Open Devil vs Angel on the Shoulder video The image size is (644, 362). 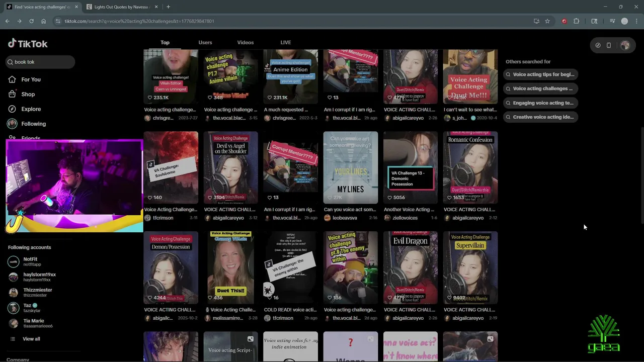(x=231, y=168)
